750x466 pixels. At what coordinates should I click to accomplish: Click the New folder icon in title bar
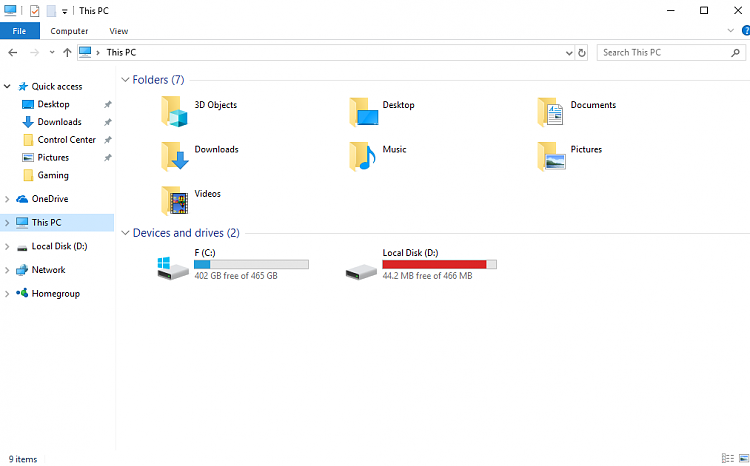coord(51,11)
